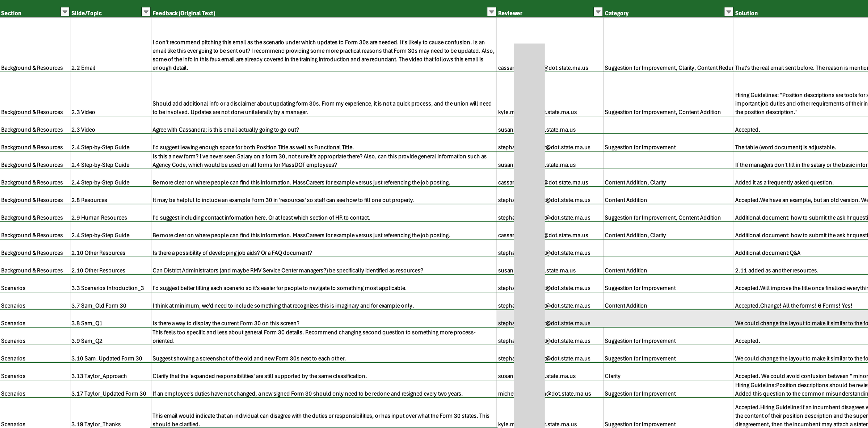Open the Feedback (Original Text) filter dropdown
The height and width of the screenshot is (428, 868).
[491, 12]
